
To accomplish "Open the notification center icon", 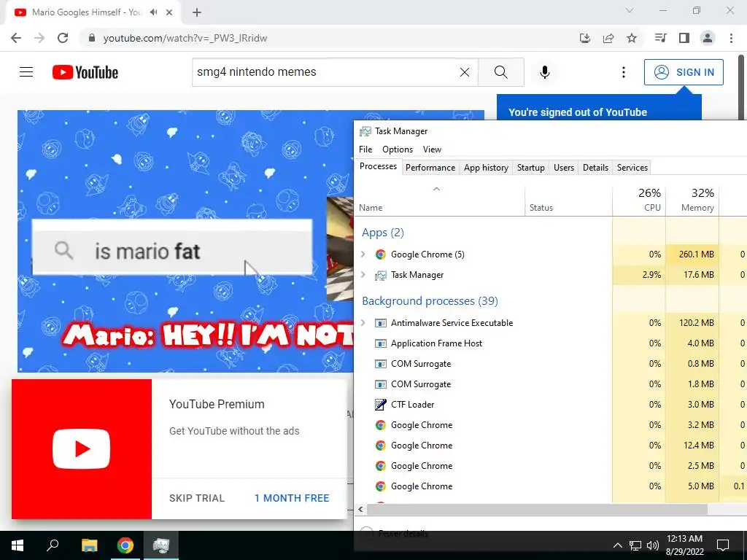I will point(723,545).
